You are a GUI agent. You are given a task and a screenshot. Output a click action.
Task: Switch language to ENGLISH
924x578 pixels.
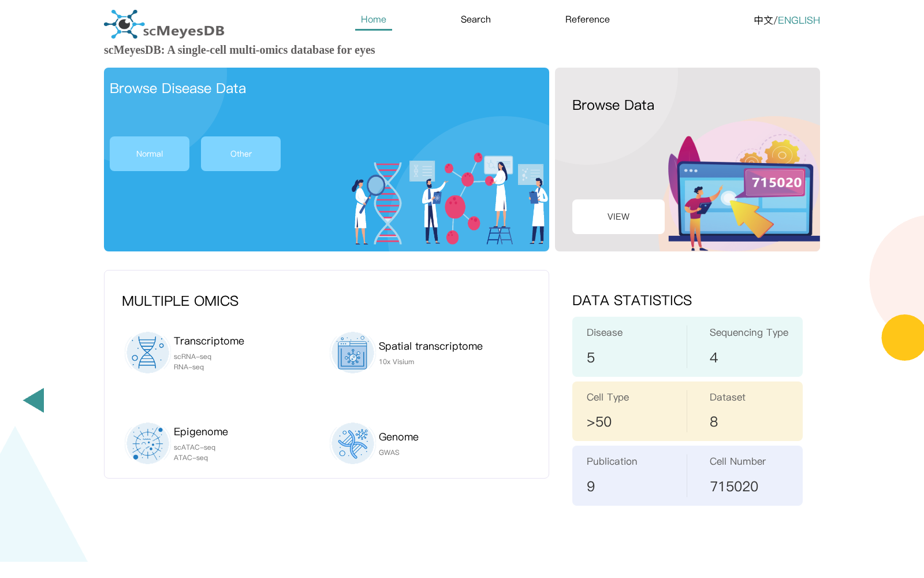pyautogui.click(x=799, y=20)
